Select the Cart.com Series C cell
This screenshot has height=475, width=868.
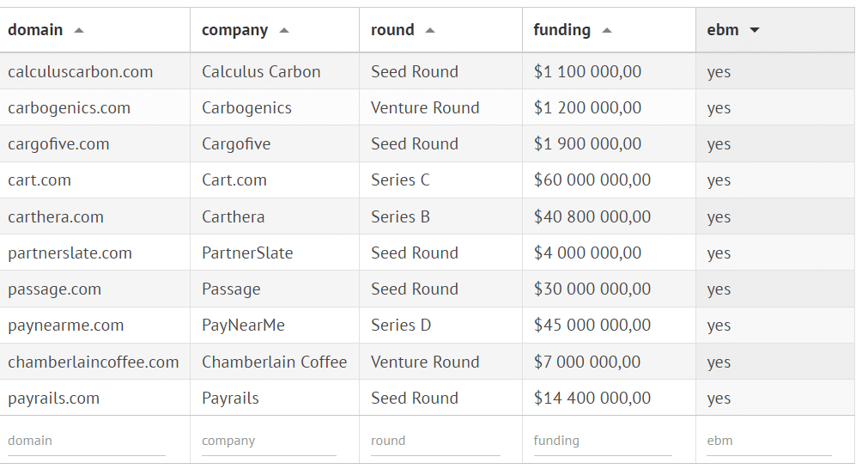tap(400, 180)
